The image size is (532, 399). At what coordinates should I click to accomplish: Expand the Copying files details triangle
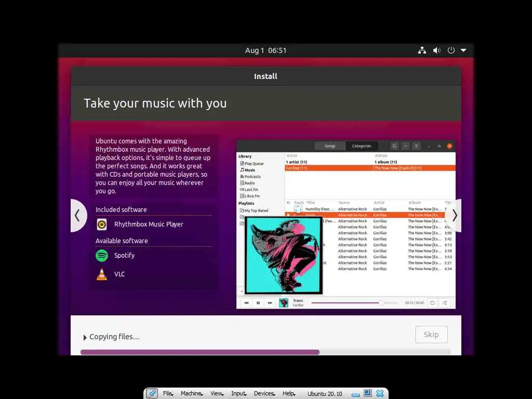coord(85,337)
